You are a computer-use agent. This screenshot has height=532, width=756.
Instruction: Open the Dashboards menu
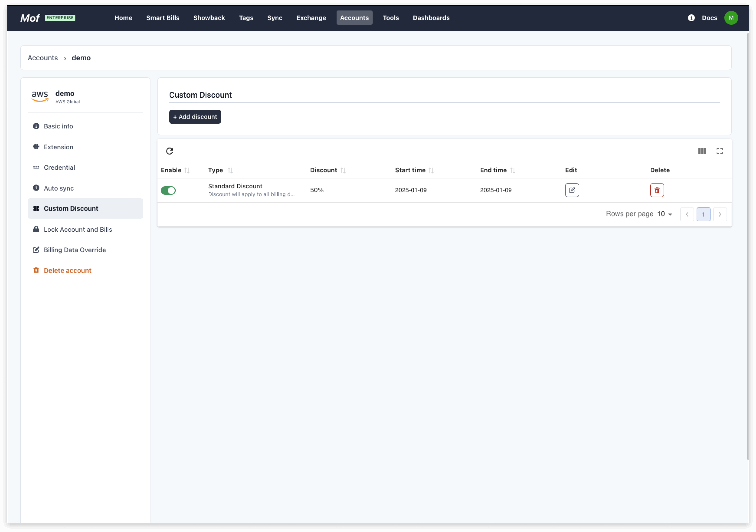(x=431, y=18)
